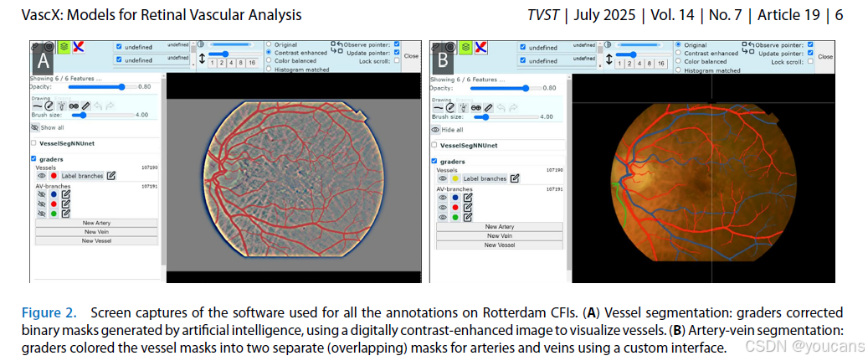Select the straight line drawing tool in panel A
Screen dimensions: 868x361
pyautogui.click(x=37, y=106)
